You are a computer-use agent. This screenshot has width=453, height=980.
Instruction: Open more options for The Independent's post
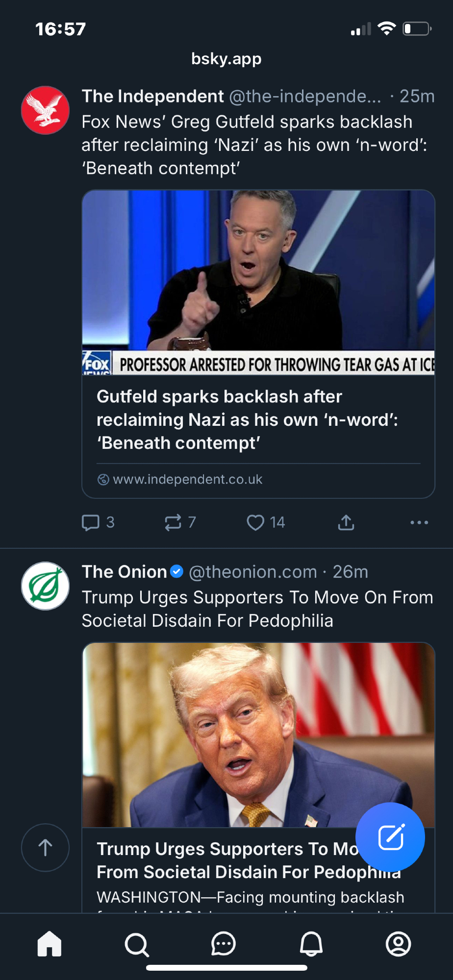(x=419, y=522)
